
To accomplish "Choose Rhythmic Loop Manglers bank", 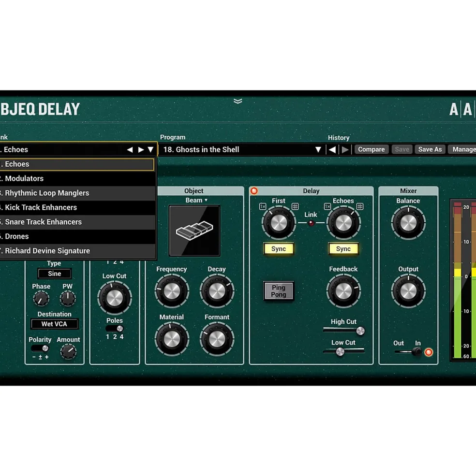I will 77,193.
